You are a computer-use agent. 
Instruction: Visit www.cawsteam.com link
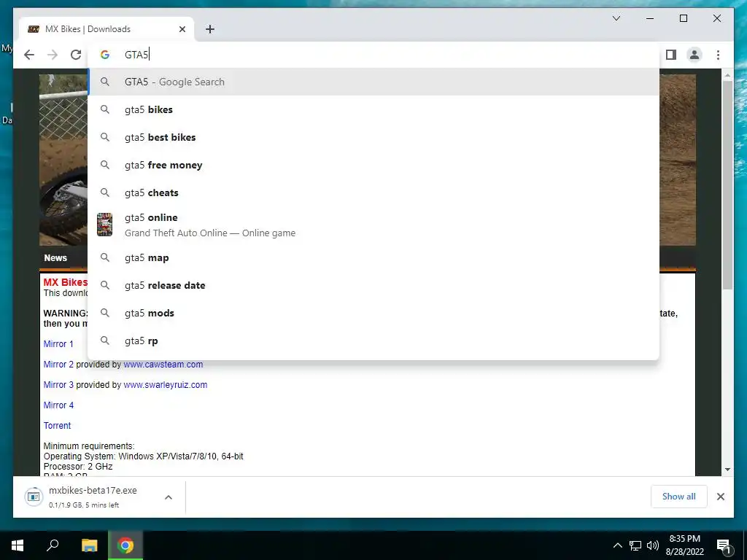(163, 365)
